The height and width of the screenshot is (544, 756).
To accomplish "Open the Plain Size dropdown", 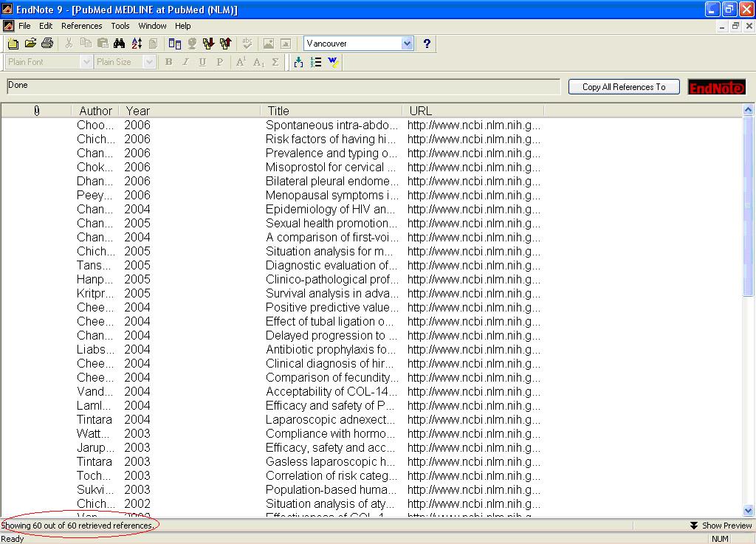I will pyautogui.click(x=149, y=62).
